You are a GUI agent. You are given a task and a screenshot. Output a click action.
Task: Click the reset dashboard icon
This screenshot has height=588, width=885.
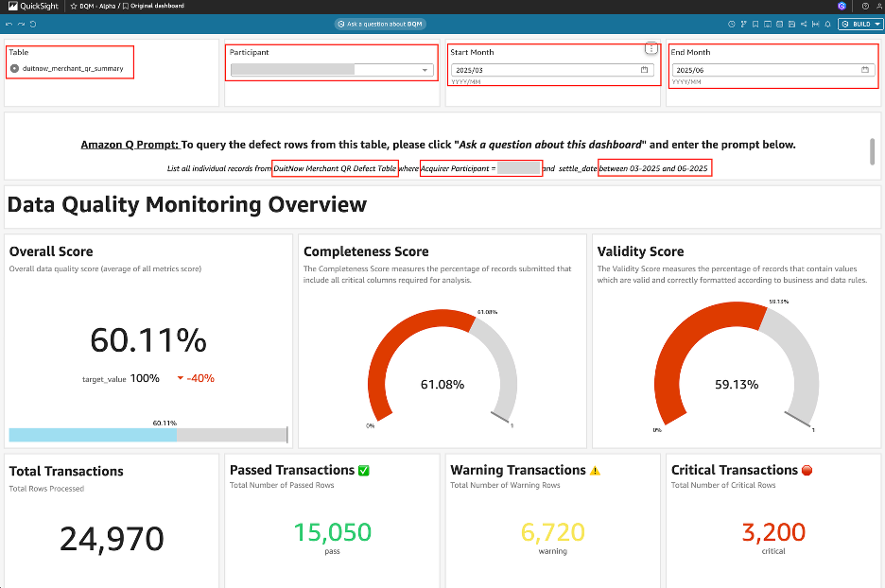33,24
